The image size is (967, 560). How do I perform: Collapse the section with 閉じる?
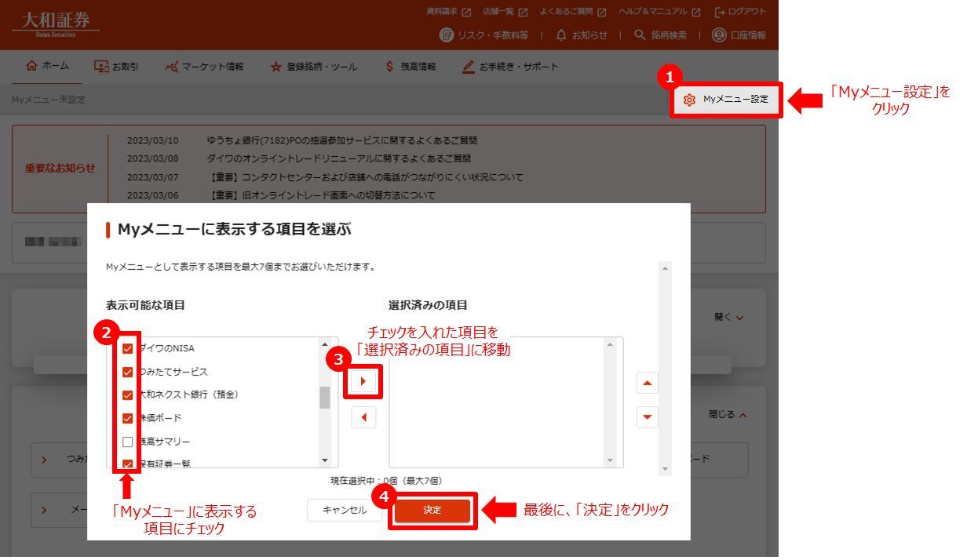click(x=728, y=414)
